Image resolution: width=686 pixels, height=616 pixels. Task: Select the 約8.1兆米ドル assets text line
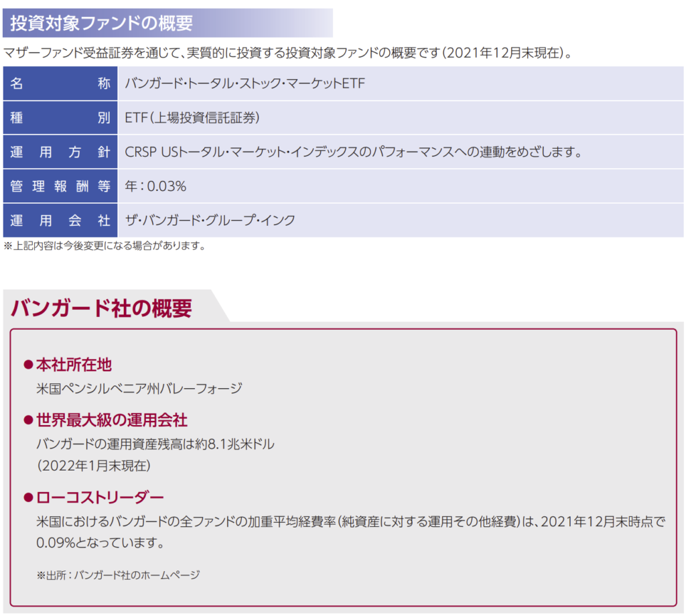tap(155, 444)
